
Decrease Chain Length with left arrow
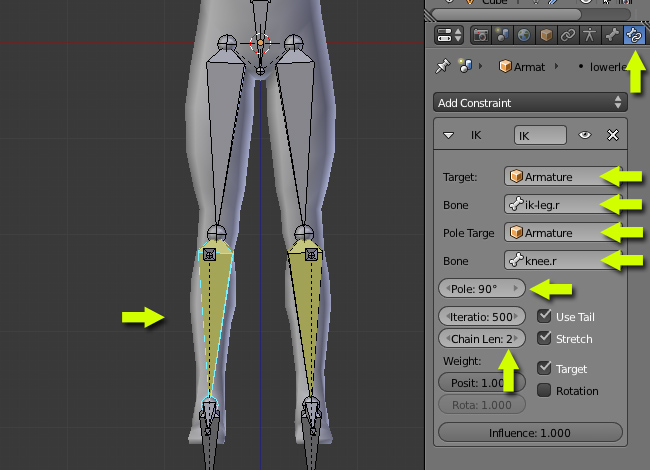coord(448,339)
